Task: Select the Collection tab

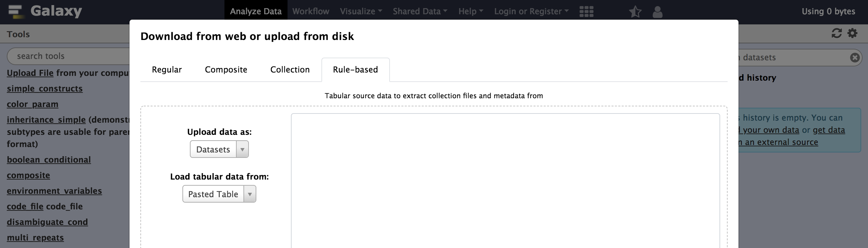Action: pyautogui.click(x=290, y=69)
